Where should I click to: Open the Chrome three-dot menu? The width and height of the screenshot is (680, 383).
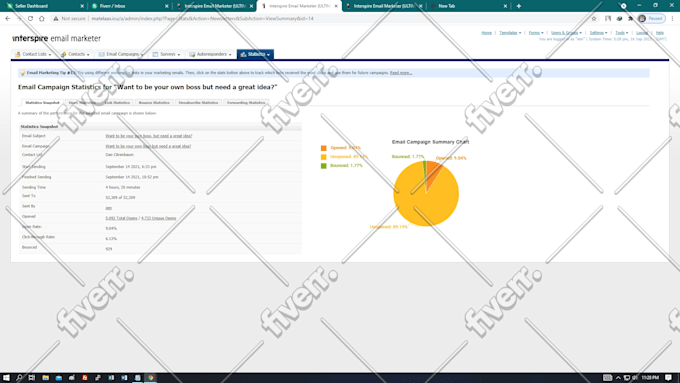pos(673,19)
